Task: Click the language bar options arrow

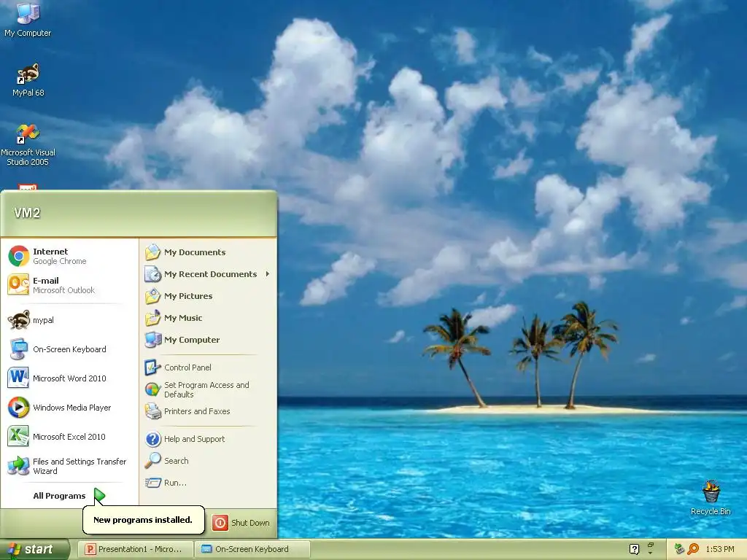Action: click(650, 553)
